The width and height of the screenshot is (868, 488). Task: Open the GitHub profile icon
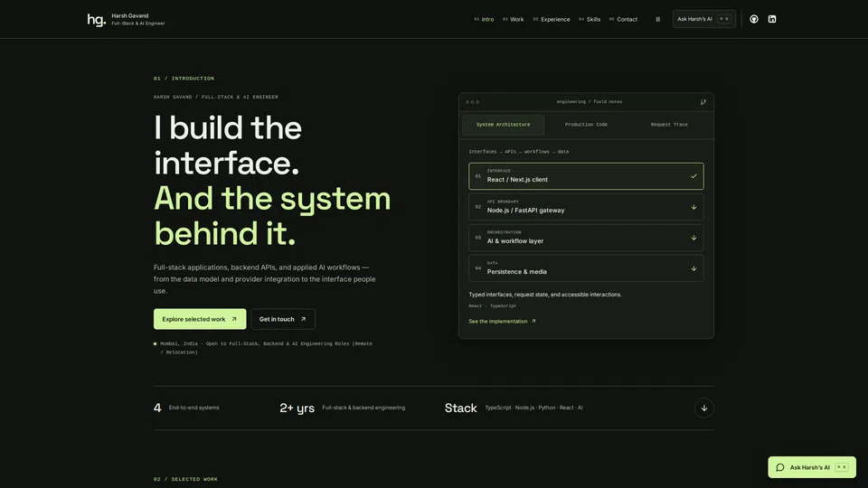[x=753, y=19]
